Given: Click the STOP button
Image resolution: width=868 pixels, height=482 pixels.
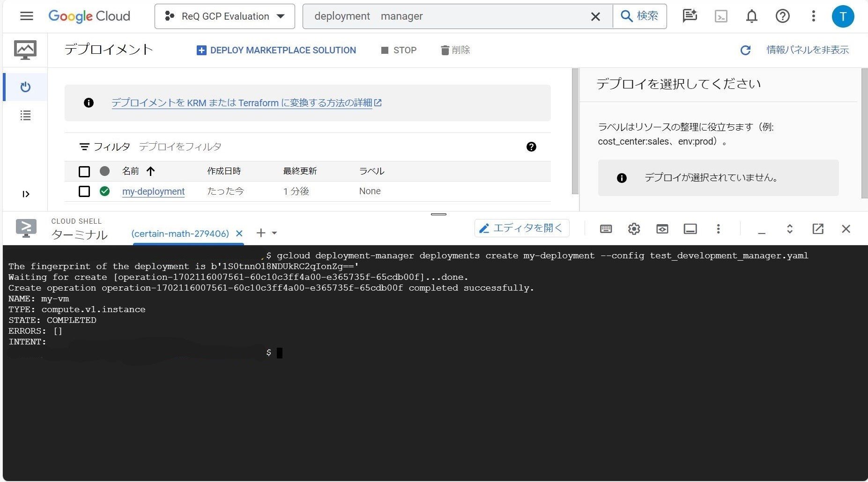Looking at the screenshot, I should 399,50.
